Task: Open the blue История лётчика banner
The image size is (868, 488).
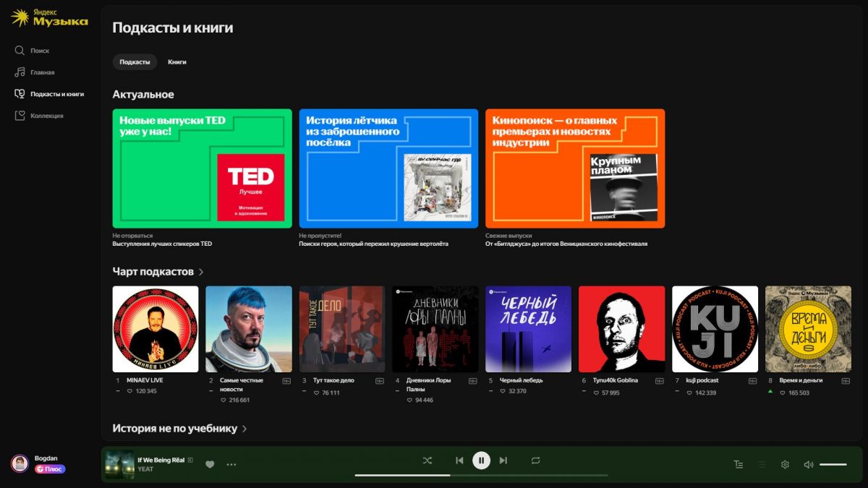Action: [389, 168]
